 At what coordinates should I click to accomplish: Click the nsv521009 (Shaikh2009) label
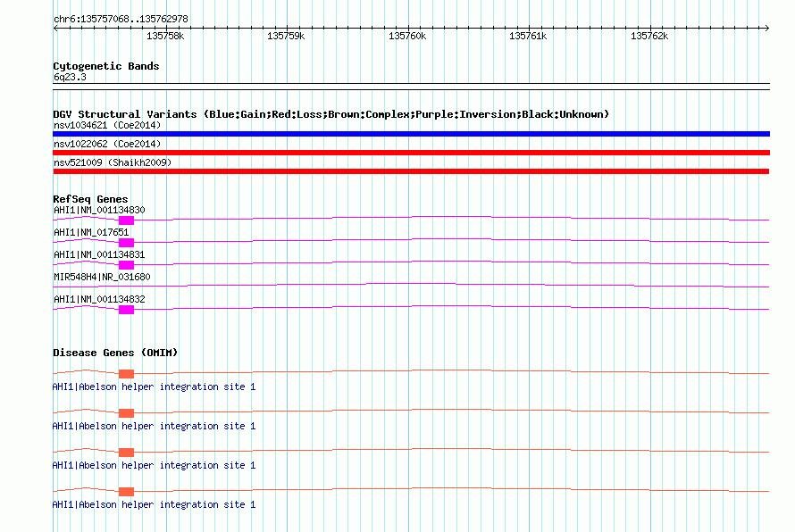point(113,162)
